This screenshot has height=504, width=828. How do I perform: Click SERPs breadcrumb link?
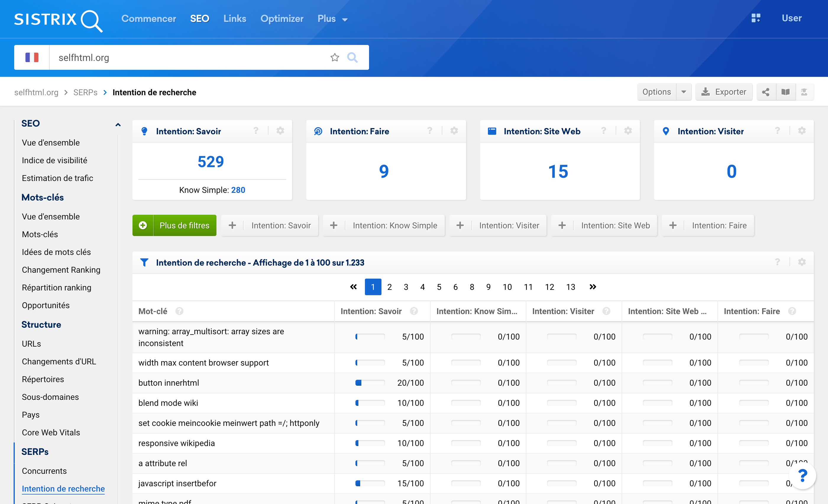pyautogui.click(x=85, y=92)
